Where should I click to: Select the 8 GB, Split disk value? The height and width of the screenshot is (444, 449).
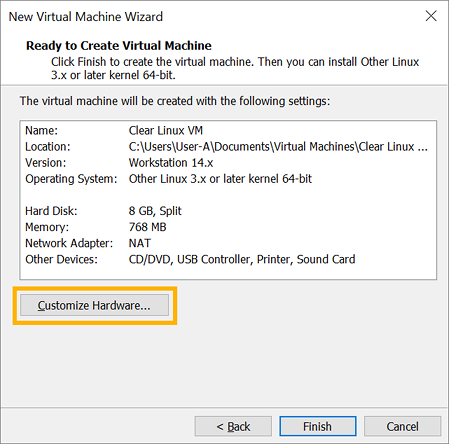[155, 211]
